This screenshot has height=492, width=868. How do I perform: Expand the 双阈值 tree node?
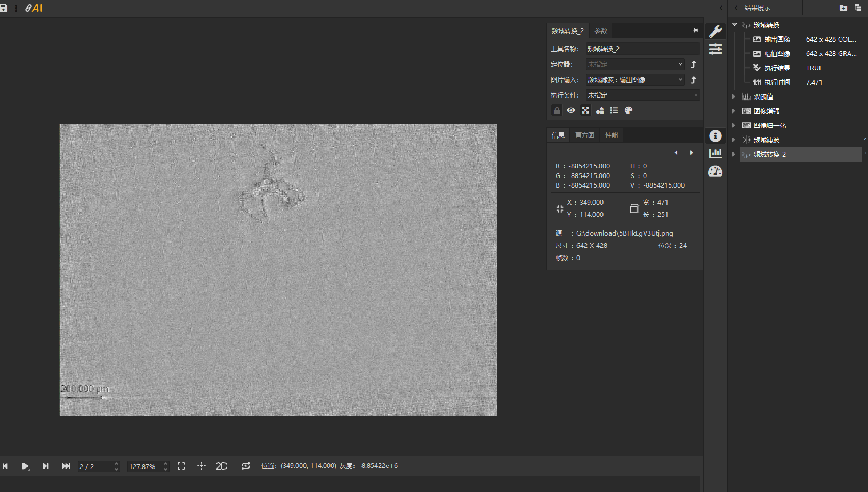click(734, 97)
